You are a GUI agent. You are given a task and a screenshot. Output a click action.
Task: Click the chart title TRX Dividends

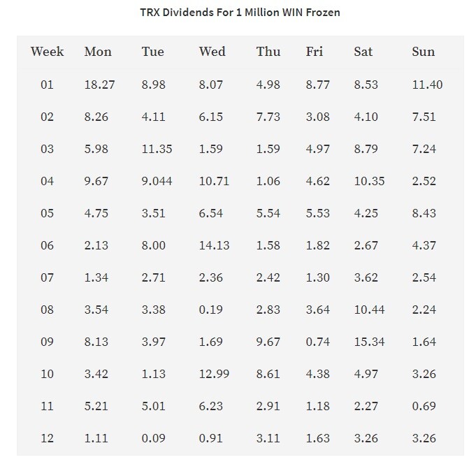(240, 13)
